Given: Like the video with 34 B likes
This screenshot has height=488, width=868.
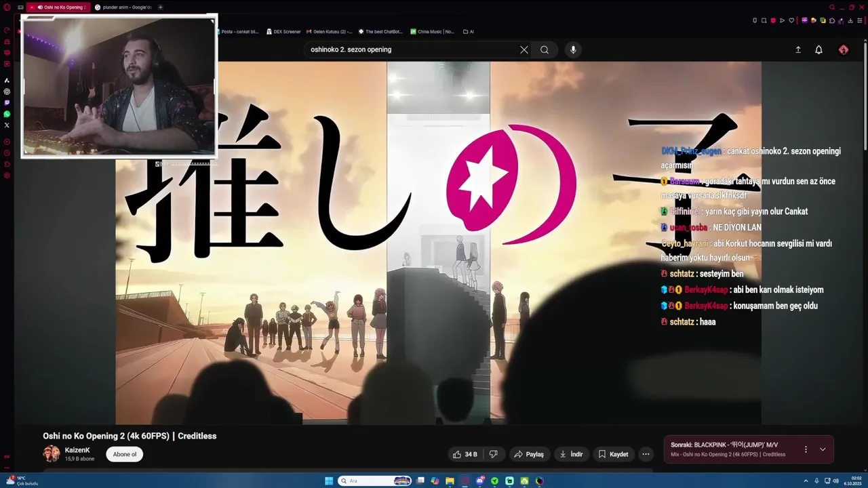Looking at the screenshot, I should click(465, 454).
